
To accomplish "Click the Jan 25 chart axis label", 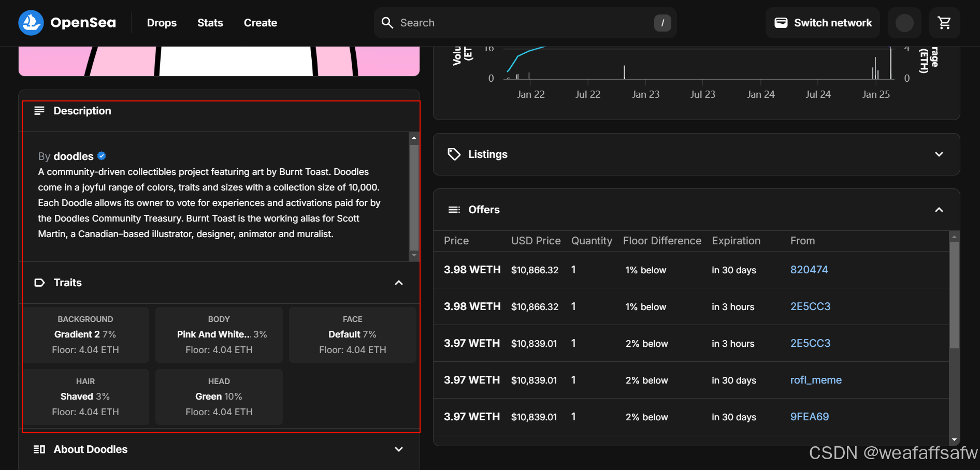I will [x=876, y=94].
